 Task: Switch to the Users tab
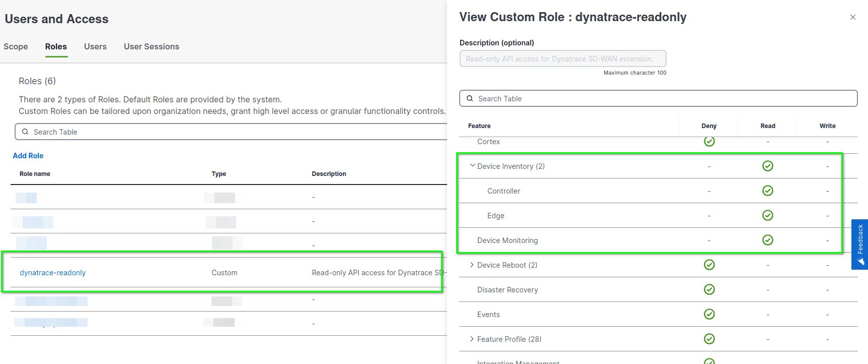[95, 46]
